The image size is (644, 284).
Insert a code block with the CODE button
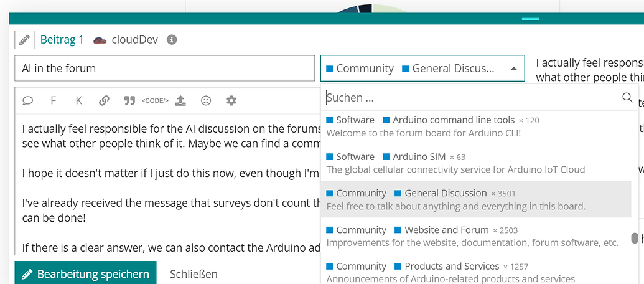(155, 100)
